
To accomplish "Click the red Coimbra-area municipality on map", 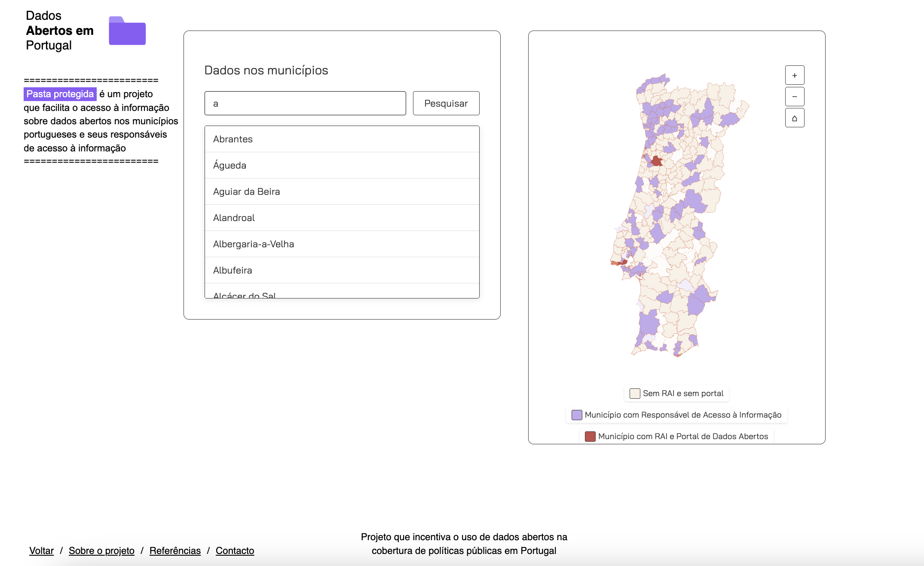I will click(x=656, y=162).
